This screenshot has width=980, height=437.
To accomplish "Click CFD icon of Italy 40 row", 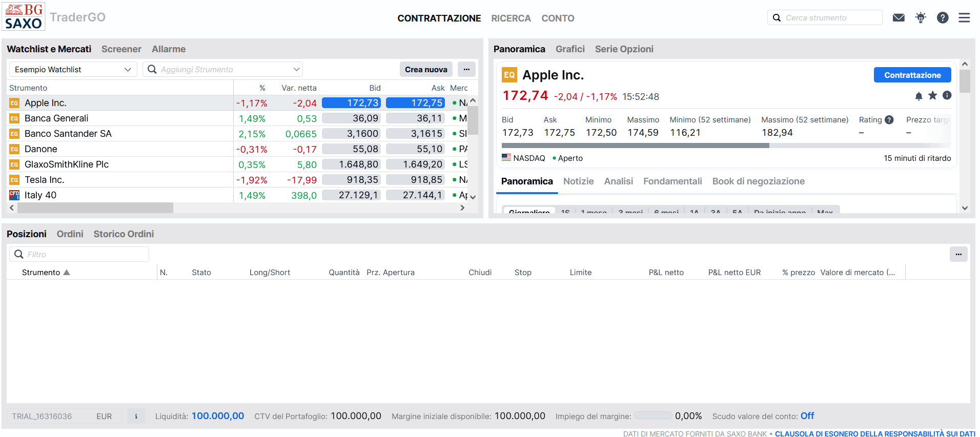I will click(14, 195).
